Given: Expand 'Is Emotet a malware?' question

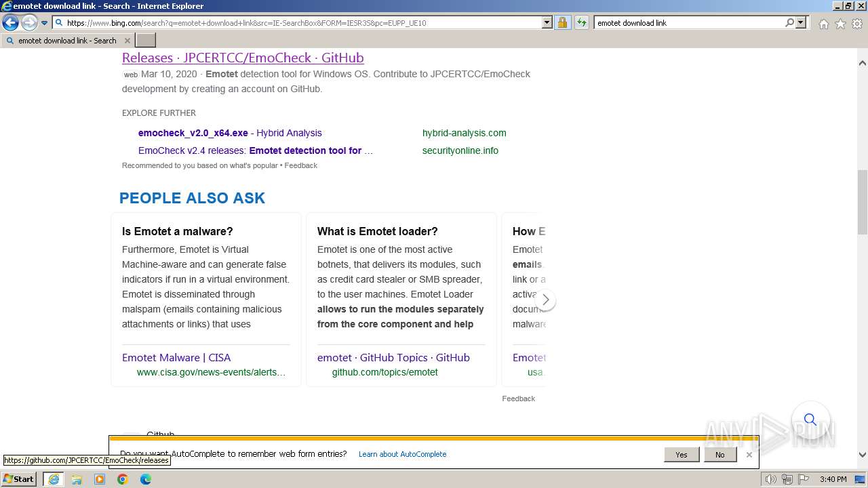Looking at the screenshot, I should coord(178,231).
